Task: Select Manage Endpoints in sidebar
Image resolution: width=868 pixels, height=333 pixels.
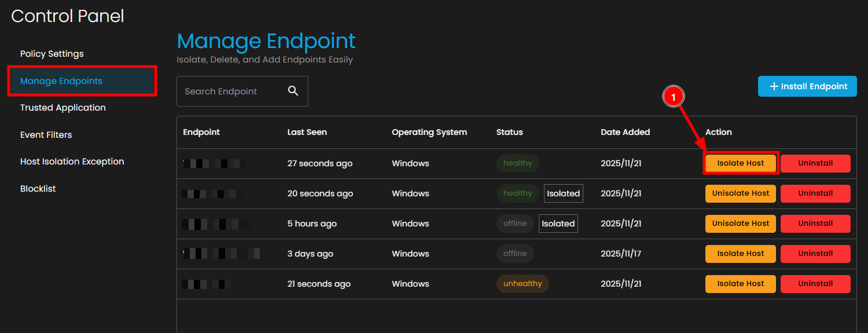Action: pyautogui.click(x=61, y=81)
